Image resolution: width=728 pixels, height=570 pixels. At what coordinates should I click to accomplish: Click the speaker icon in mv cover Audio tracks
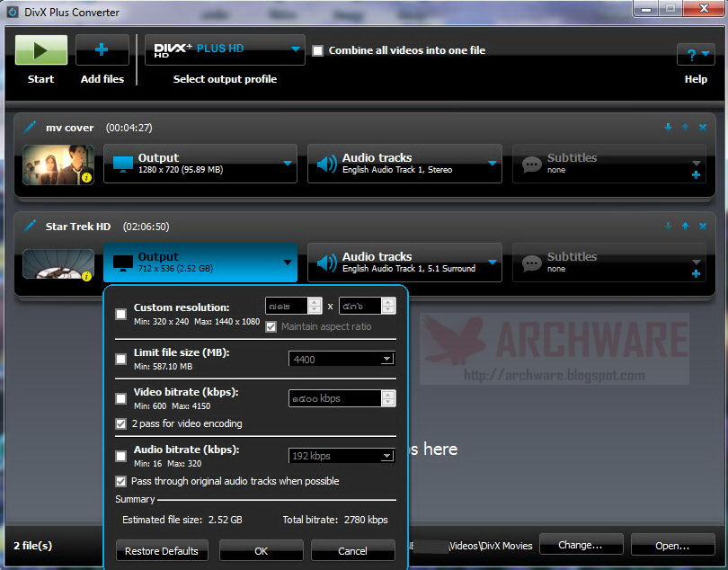coord(327,164)
